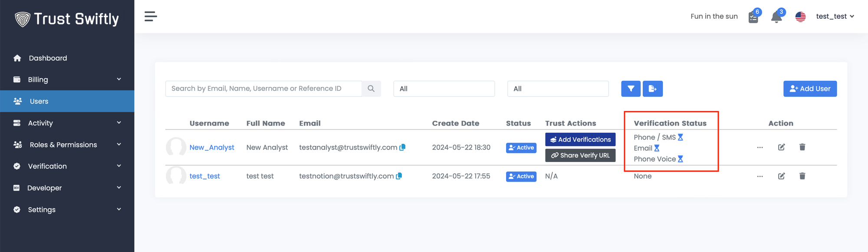
Task: Click the hamburger menu icon to collapse sidebar
Action: [x=151, y=17]
